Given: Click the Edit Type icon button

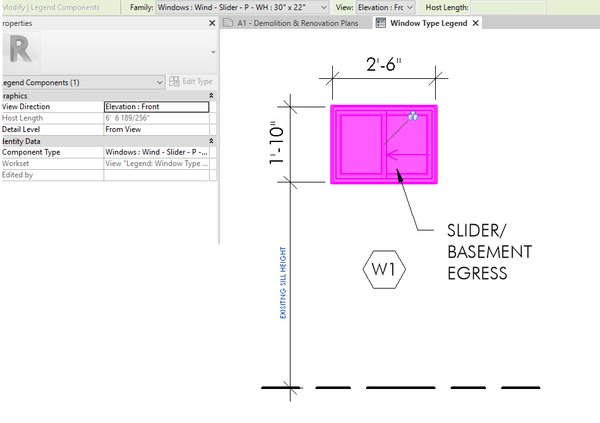Looking at the screenshot, I should 174,82.
